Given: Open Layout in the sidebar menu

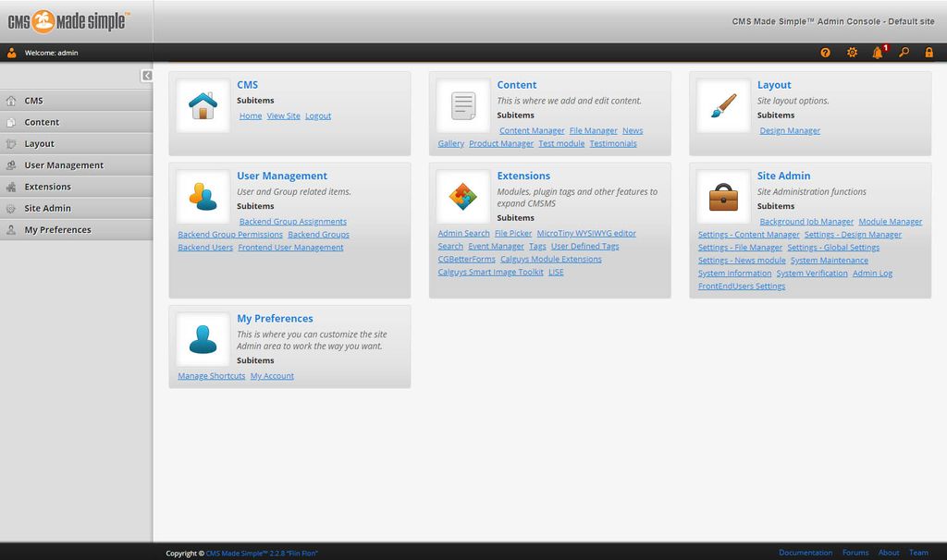Looking at the screenshot, I should (76, 143).
